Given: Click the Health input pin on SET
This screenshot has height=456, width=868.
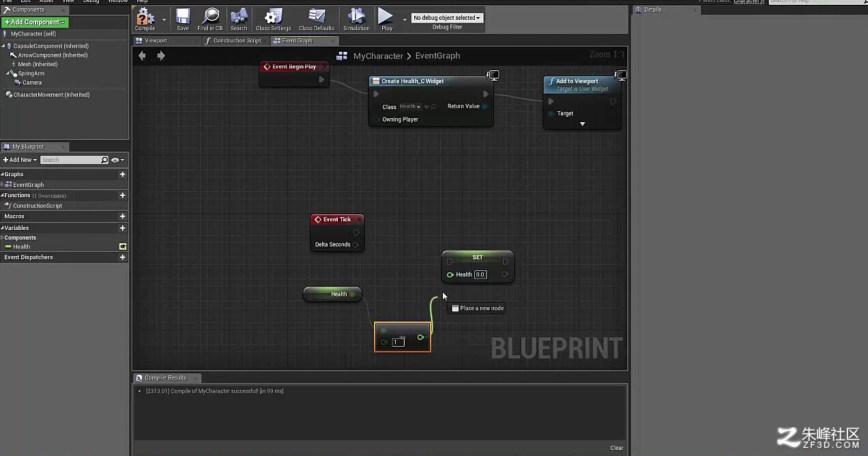Looking at the screenshot, I should click(450, 274).
